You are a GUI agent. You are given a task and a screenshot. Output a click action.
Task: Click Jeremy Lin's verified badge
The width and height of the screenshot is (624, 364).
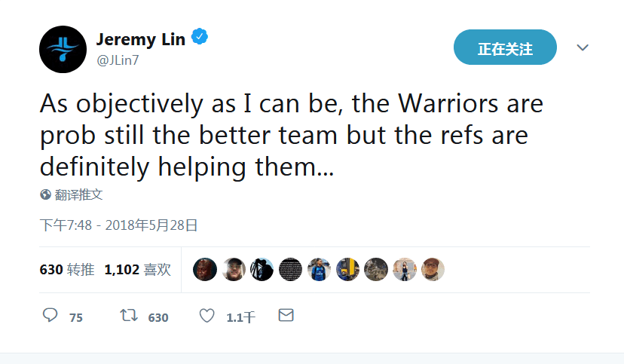pyautogui.click(x=200, y=38)
